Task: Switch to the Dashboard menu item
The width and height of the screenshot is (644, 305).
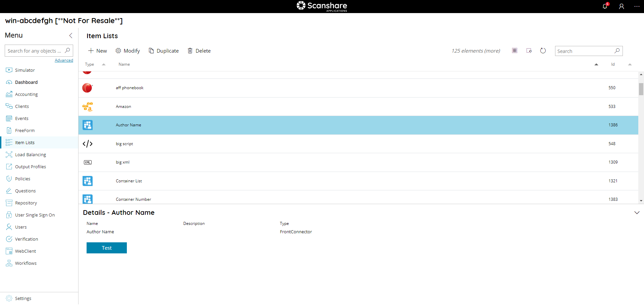Action: (x=27, y=82)
